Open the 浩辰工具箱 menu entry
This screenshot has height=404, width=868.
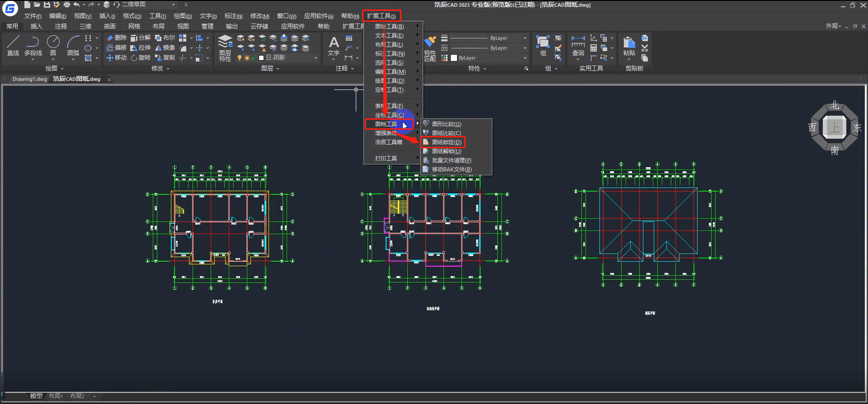coord(393,142)
